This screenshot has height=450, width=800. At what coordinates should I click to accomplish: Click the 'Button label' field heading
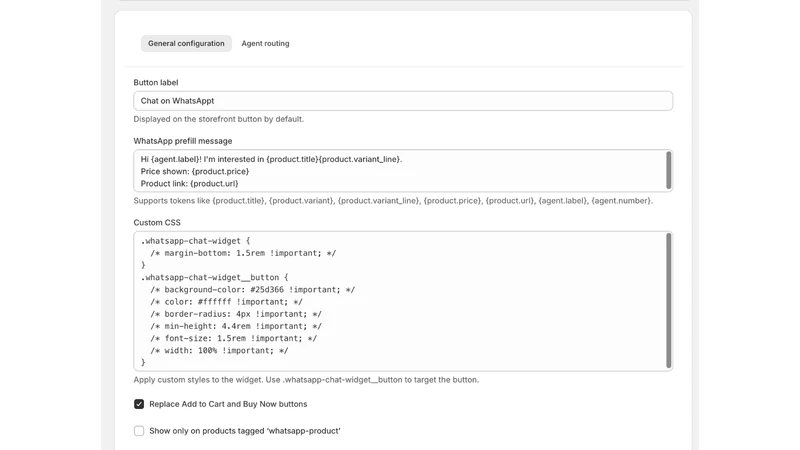pyautogui.click(x=156, y=82)
